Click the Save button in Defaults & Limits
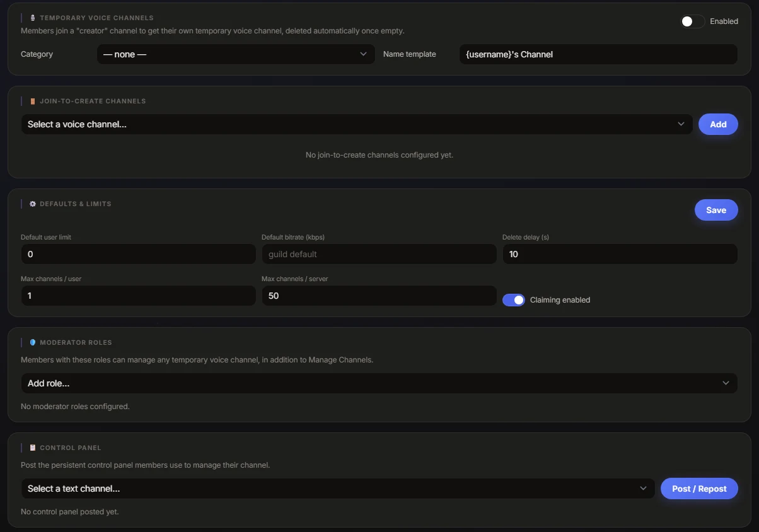Screen dimensions: 759x532 click(x=716, y=210)
